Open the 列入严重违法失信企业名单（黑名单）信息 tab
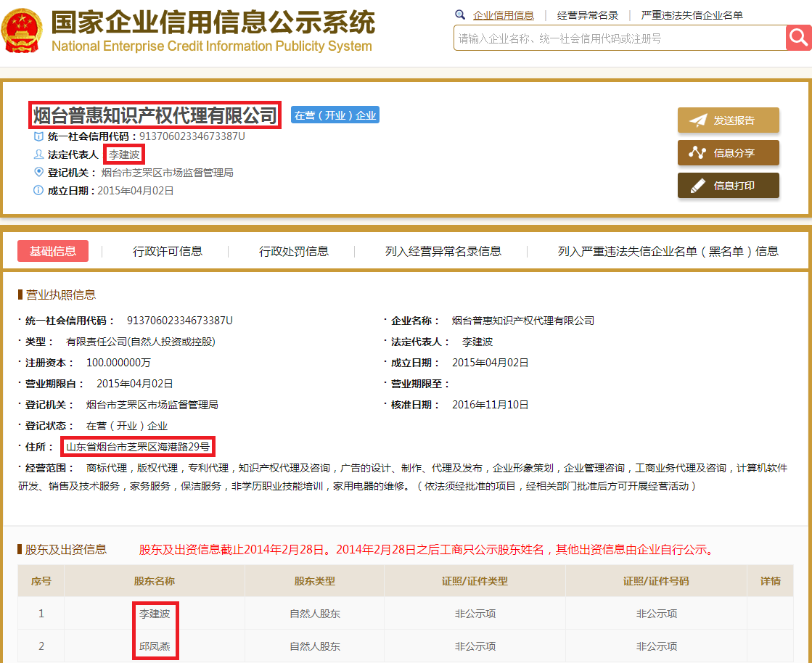 coord(668,252)
